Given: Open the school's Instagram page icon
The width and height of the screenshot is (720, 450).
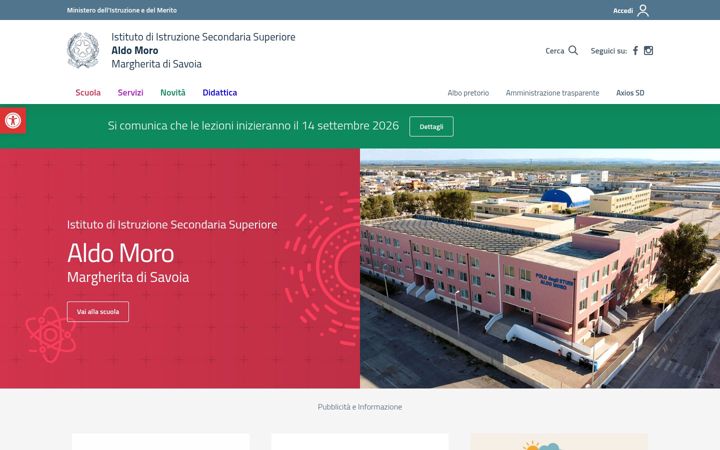Looking at the screenshot, I should pos(648,51).
